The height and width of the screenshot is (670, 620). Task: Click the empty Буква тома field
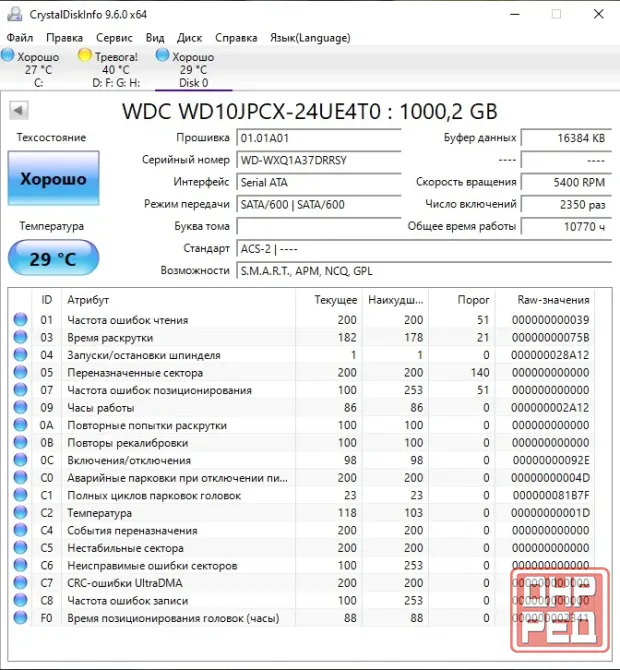click(x=319, y=226)
